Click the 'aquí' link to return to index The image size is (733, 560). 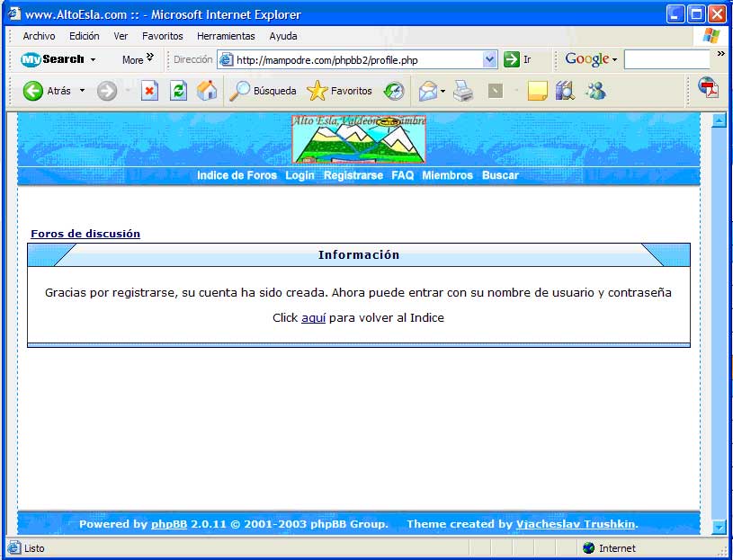click(x=313, y=318)
